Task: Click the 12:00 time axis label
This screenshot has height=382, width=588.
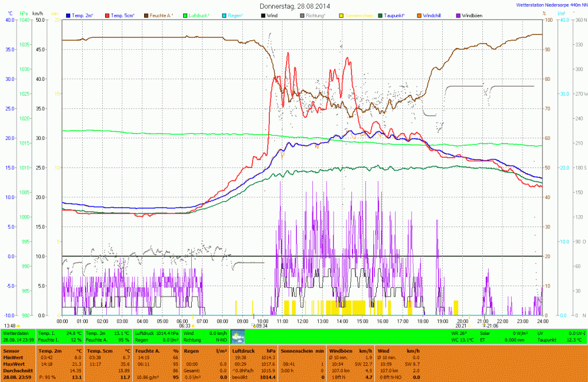Action: pyautogui.click(x=303, y=321)
